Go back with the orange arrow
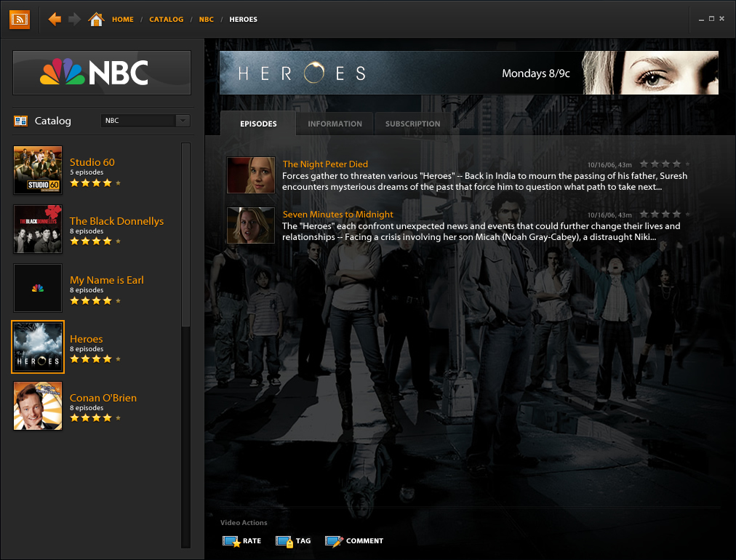Image resolution: width=736 pixels, height=560 pixels. tap(55, 19)
